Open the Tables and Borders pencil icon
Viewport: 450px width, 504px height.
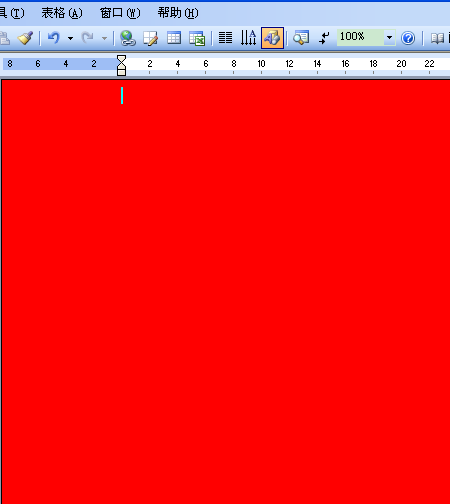click(150, 38)
